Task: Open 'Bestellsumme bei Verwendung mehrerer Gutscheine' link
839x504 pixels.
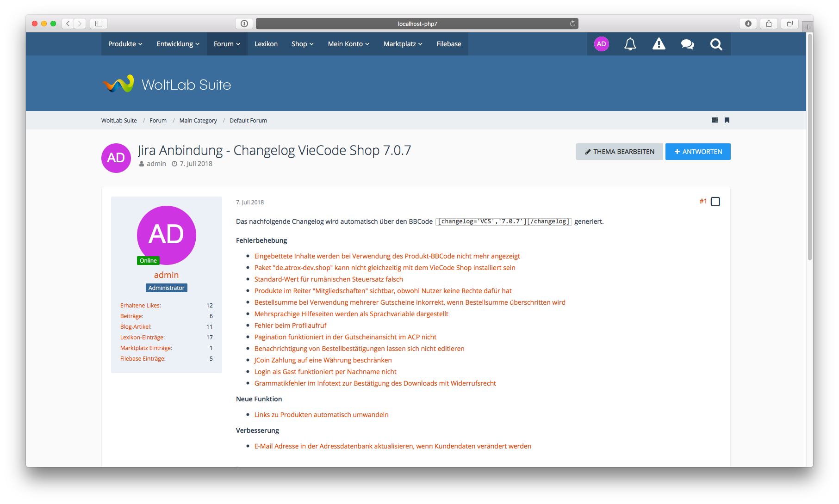Action: pyautogui.click(x=410, y=302)
